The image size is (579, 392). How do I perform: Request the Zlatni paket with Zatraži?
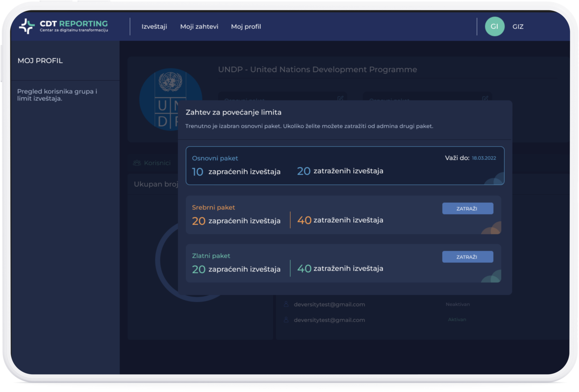coord(467,257)
